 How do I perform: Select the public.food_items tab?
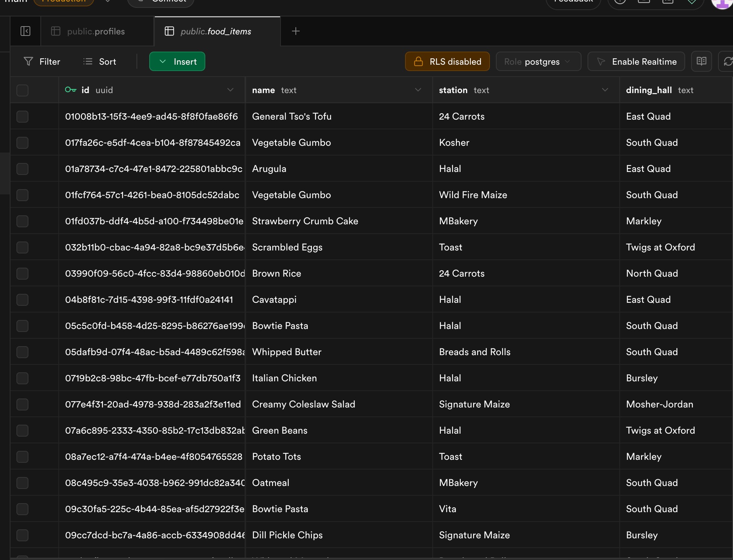coord(216,31)
